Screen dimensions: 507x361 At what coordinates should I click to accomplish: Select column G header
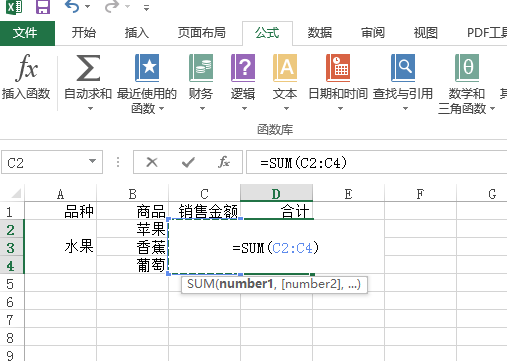click(482, 194)
